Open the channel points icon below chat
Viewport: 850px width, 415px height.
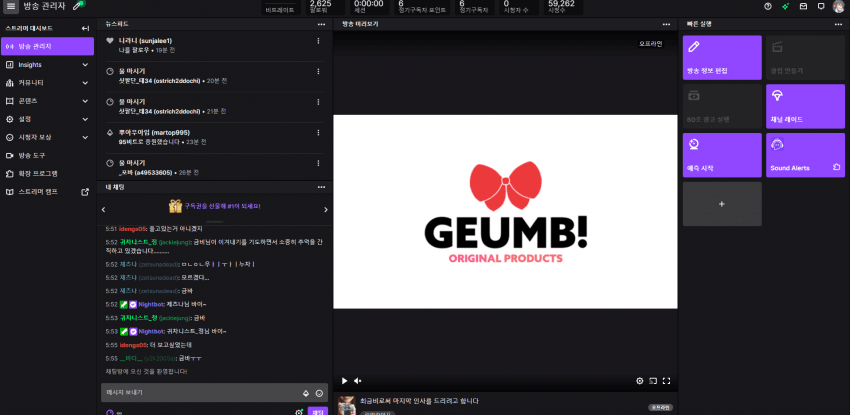[110, 412]
